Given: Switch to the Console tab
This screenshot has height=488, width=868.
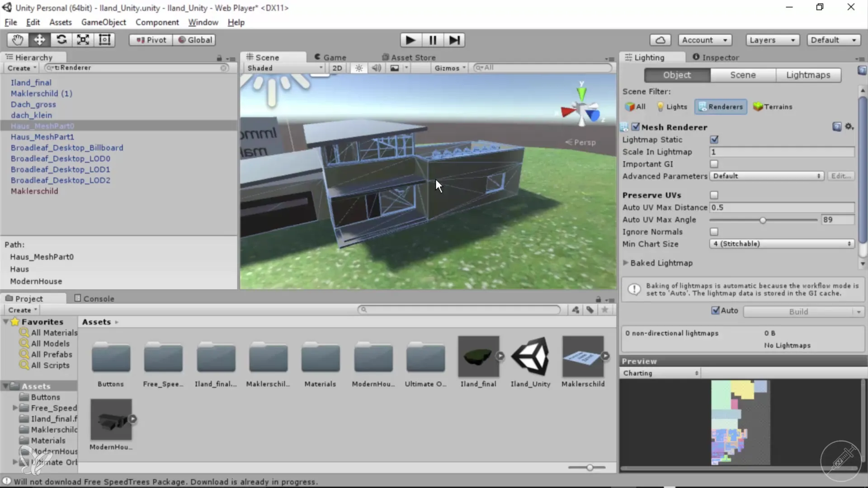Looking at the screenshot, I should tap(94, 299).
